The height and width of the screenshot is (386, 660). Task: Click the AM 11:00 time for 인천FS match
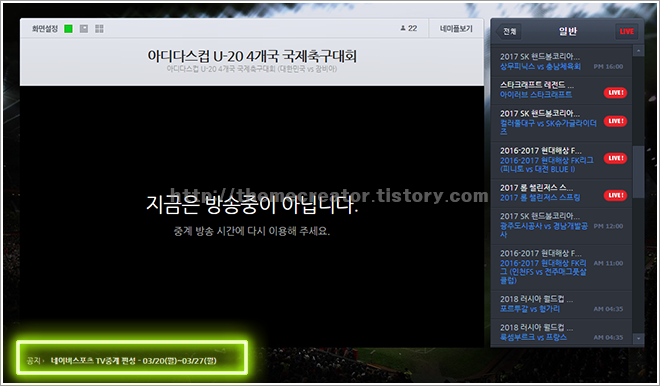pyautogui.click(x=608, y=263)
